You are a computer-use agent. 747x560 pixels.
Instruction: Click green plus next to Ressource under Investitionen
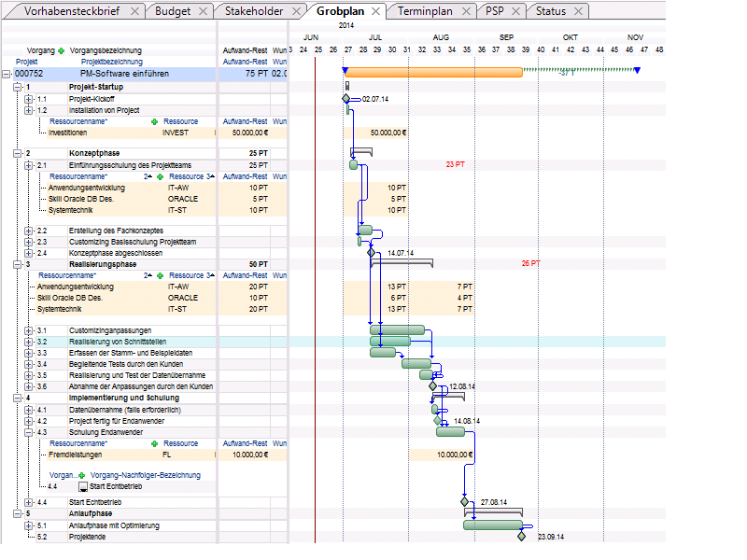(x=154, y=122)
